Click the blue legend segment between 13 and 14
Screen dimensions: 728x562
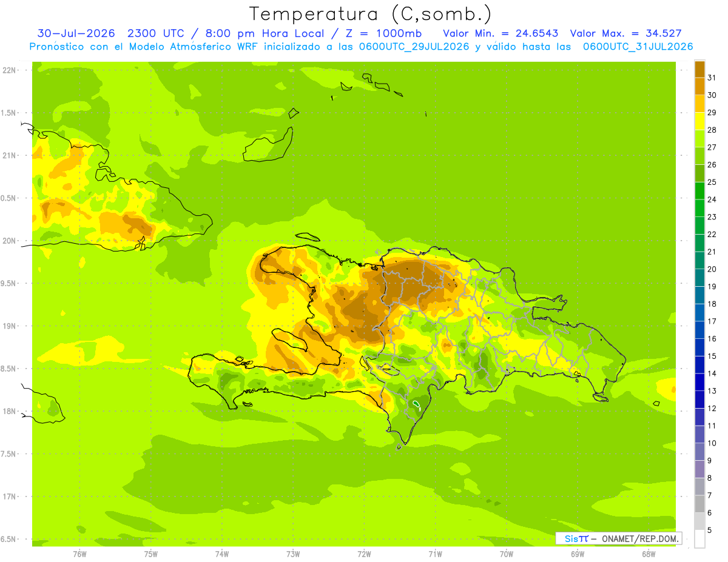click(x=699, y=383)
